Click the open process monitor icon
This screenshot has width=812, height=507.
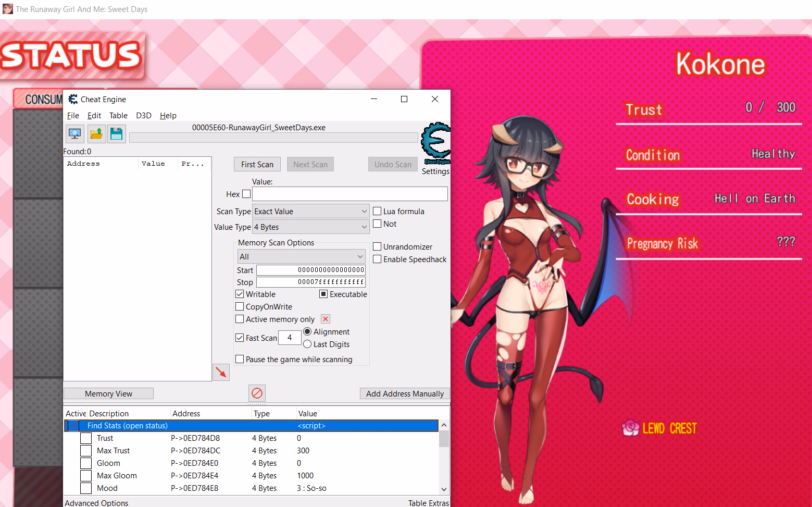click(x=75, y=134)
